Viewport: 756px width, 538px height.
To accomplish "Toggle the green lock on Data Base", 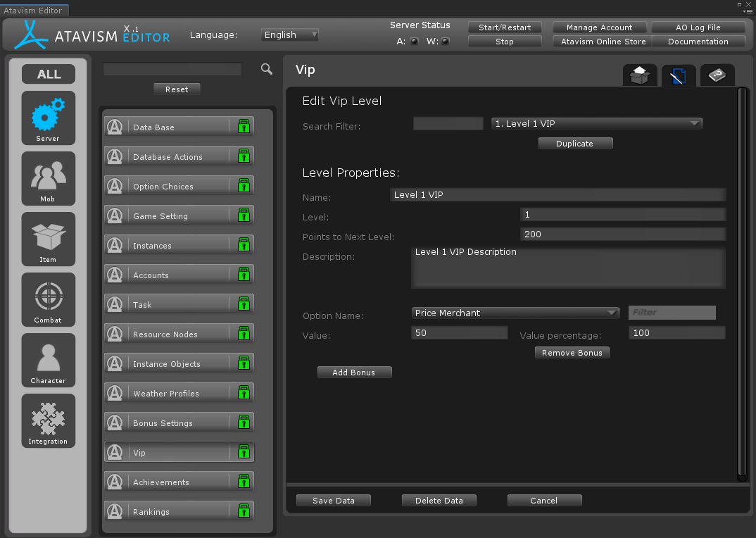I will pyautogui.click(x=244, y=127).
